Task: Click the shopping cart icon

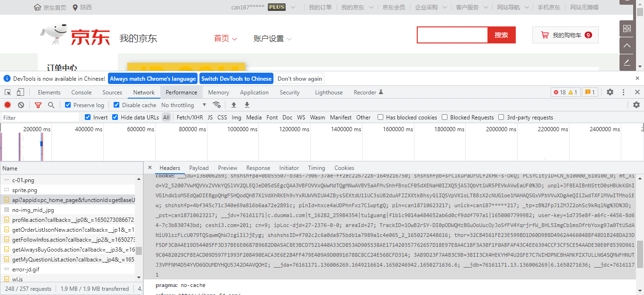Action: click(x=545, y=35)
